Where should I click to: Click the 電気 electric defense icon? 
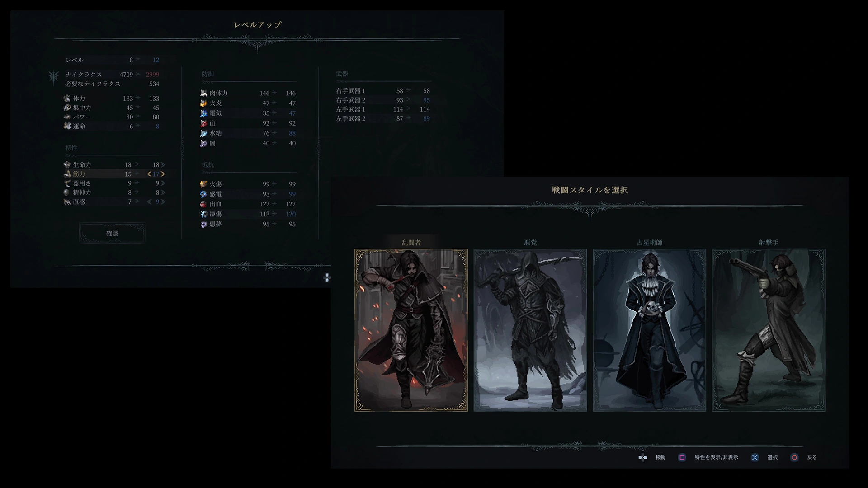[x=203, y=113]
